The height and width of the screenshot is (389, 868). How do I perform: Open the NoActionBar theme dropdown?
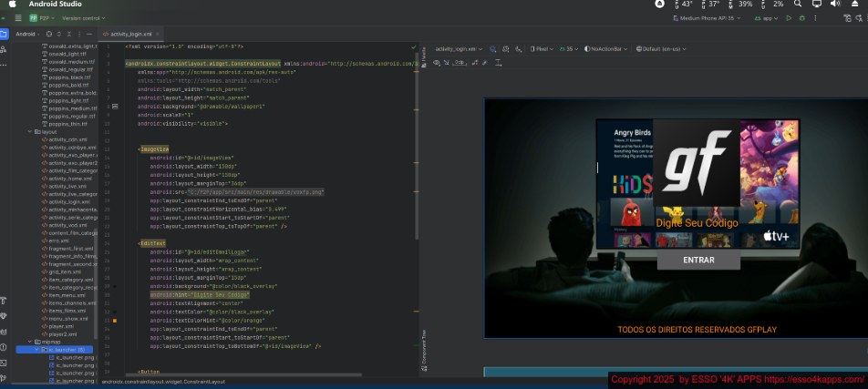point(606,48)
